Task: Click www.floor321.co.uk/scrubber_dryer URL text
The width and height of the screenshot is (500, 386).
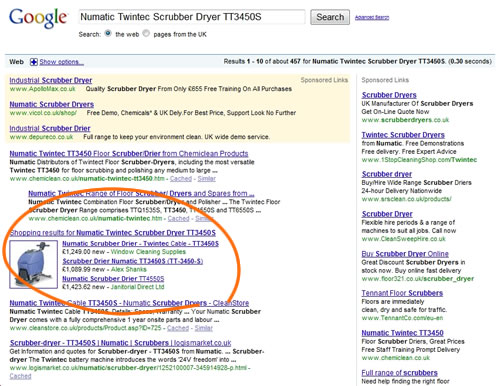Action: point(418,279)
